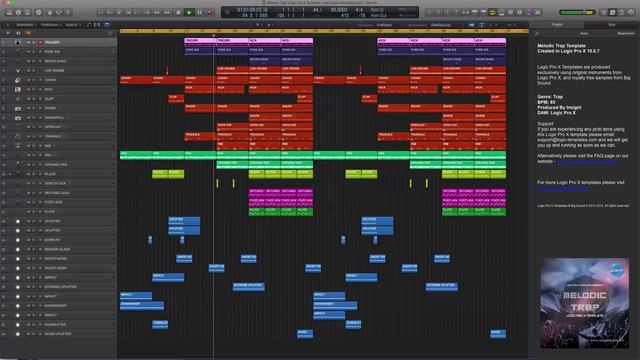Toggle the Show Automation icon
This screenshot has width=640, height=360.
[89, 25]
